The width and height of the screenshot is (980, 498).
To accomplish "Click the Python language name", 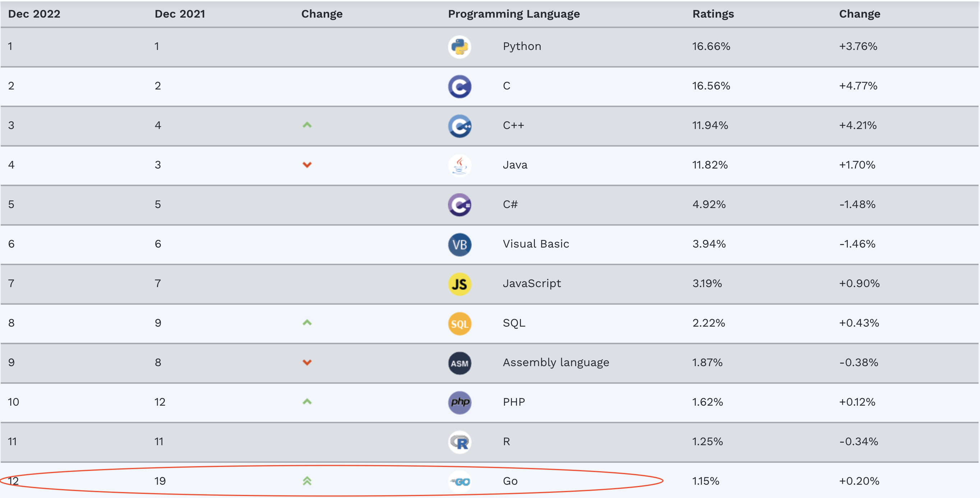I will pos(522,46).
